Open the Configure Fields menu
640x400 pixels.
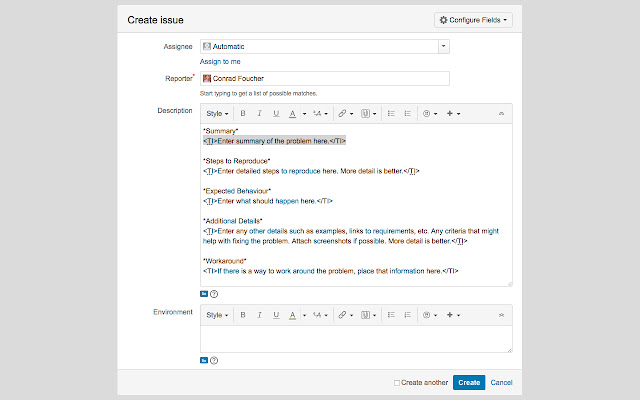(x=473, y=19)
